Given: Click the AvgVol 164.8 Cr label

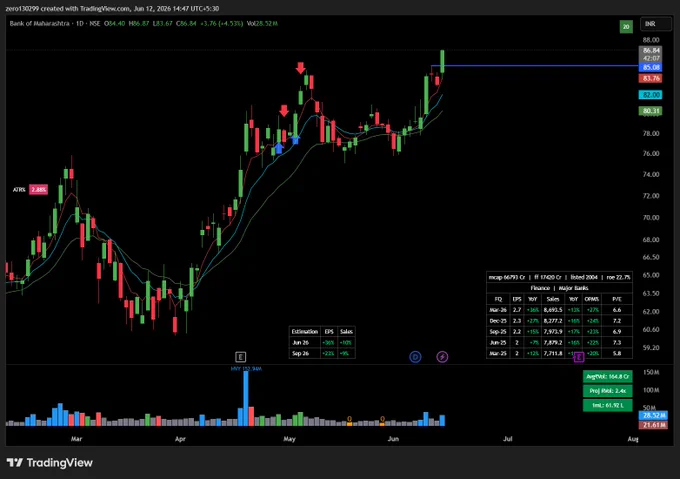Looking at the screenshot, I should (607, 376).
